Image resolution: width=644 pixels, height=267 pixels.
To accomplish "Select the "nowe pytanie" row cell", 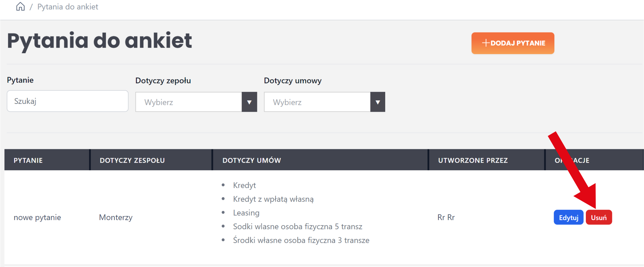I will point(37,218).
